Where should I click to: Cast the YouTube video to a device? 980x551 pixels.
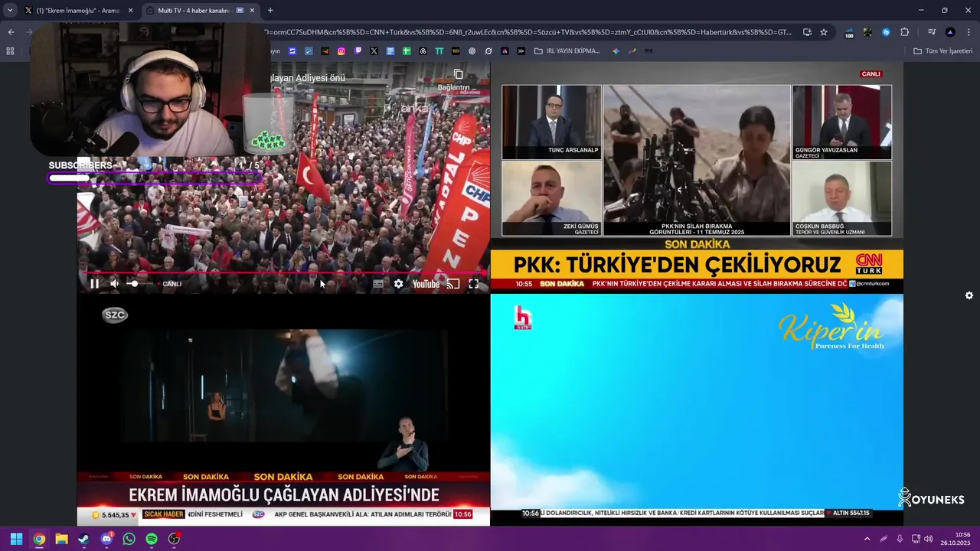point(453,284)
